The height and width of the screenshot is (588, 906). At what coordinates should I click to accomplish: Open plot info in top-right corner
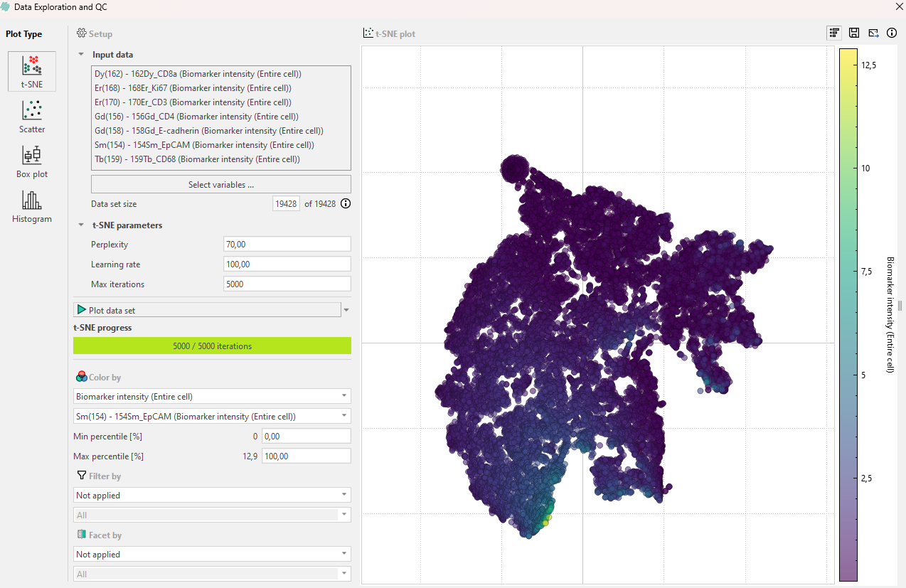(x=892, y=33)
